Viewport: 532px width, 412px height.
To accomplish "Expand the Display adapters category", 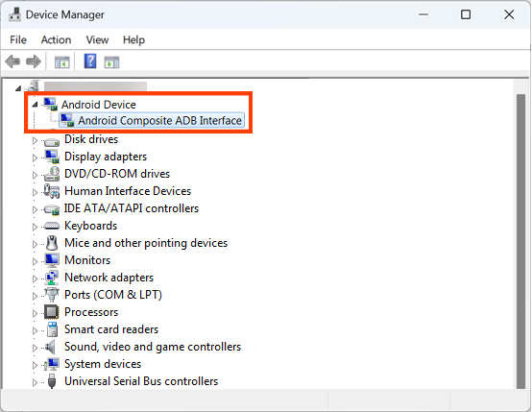I will click(x=35, y=158).
